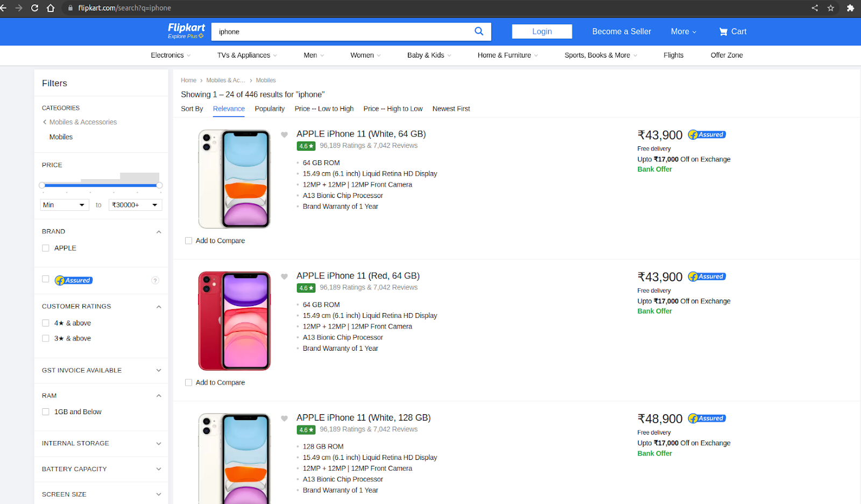861x504 pixels.
Task: Bookmark page with star icon
Action: tap(831, 8)
